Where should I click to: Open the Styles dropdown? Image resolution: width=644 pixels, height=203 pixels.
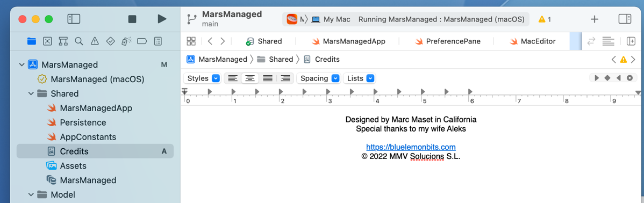point(203,78)
